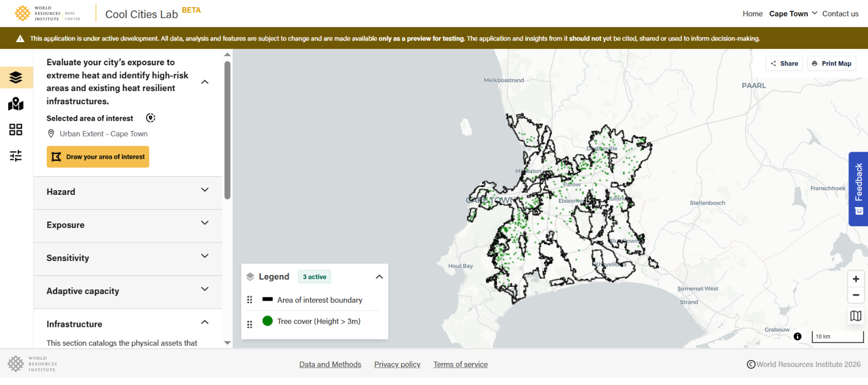Open Contact us page
The width and height of the screenshot is (868, 385).
pos(840,14)
